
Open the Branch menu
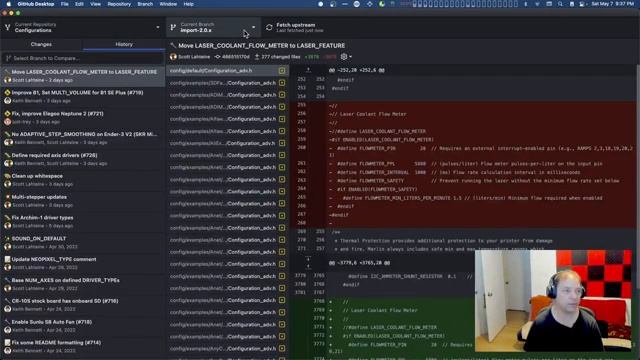coord(145,4)
